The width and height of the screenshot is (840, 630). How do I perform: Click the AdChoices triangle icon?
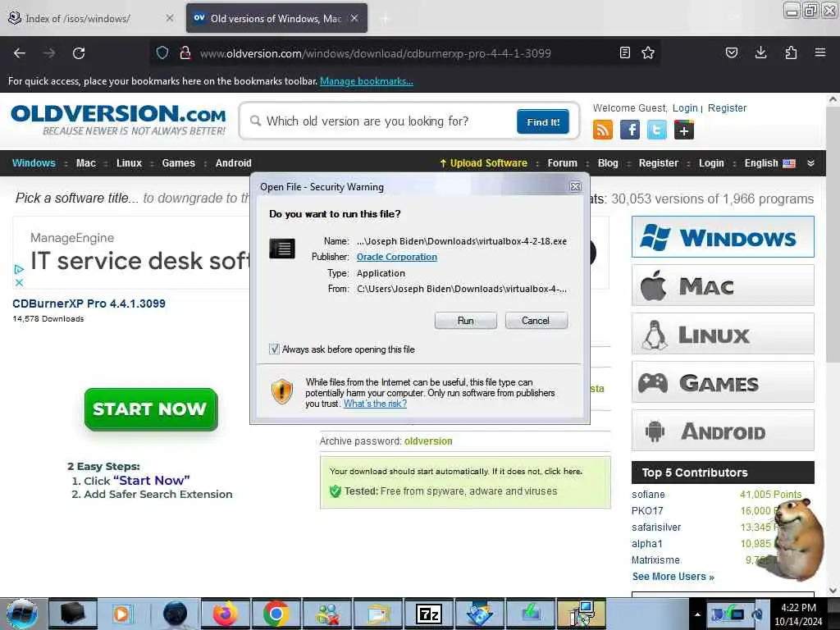point(19,269)
